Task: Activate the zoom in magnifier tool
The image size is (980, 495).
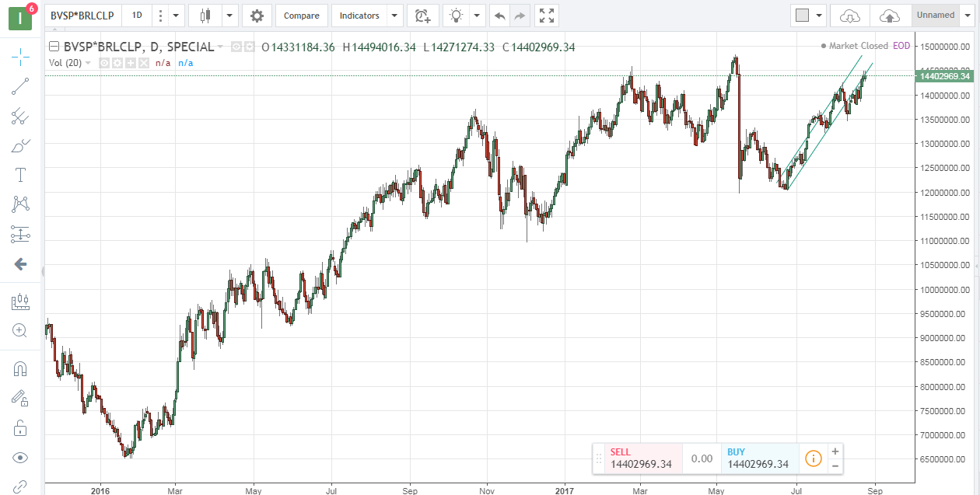Action: tap(21, 330)
